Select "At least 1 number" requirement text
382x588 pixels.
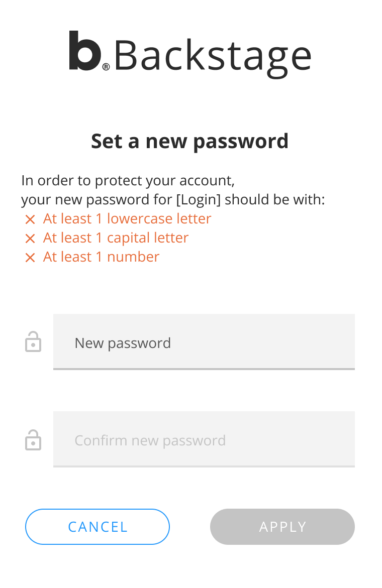click(101, 257)
